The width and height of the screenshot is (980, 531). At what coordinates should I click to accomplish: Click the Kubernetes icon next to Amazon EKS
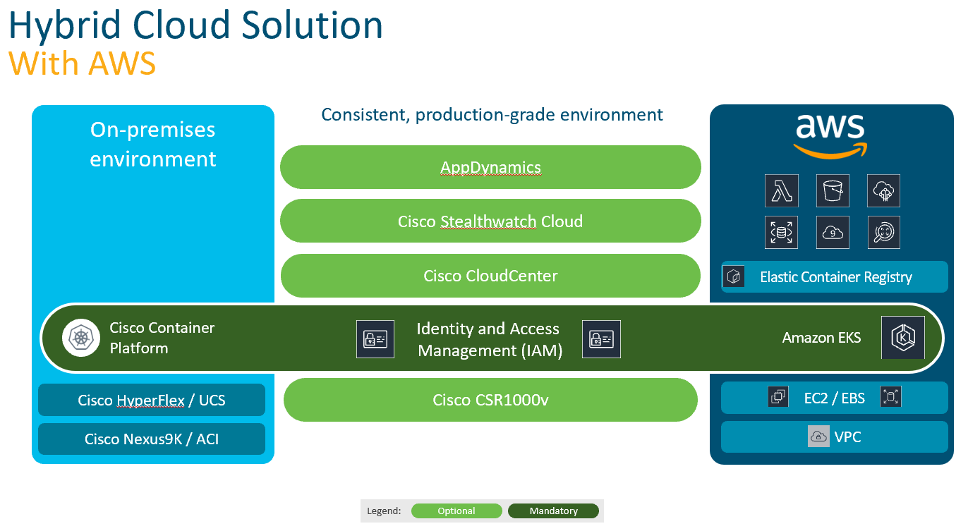(x=903, y=338)
